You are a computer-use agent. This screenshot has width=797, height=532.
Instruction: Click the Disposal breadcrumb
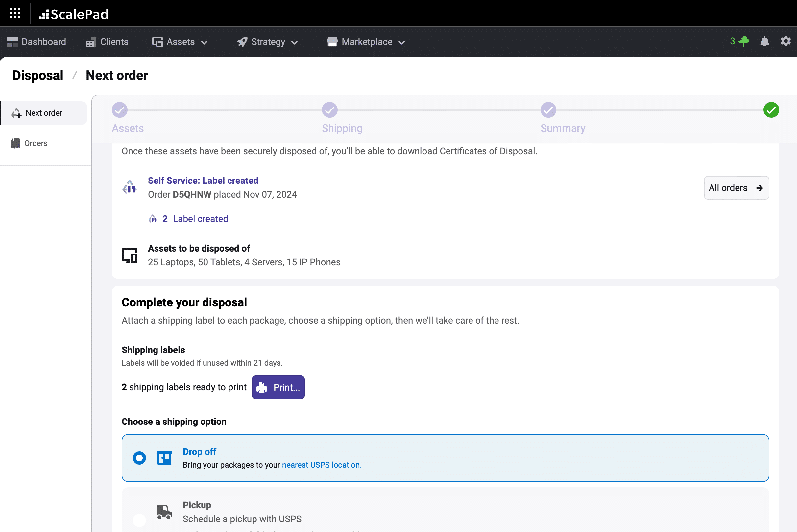[38, 75]
